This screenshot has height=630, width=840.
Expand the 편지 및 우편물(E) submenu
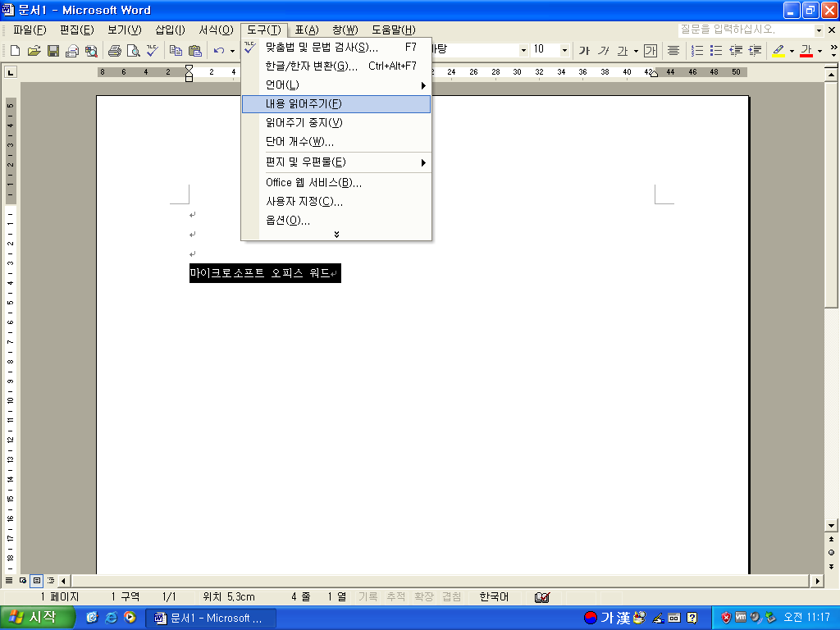click(x=336, y=162)
